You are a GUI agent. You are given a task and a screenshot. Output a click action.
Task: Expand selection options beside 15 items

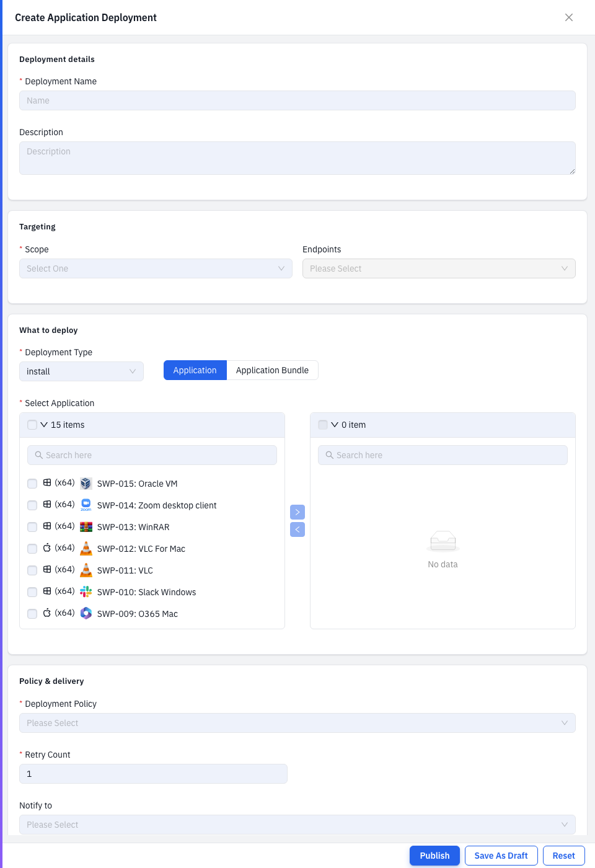[44, 425]
